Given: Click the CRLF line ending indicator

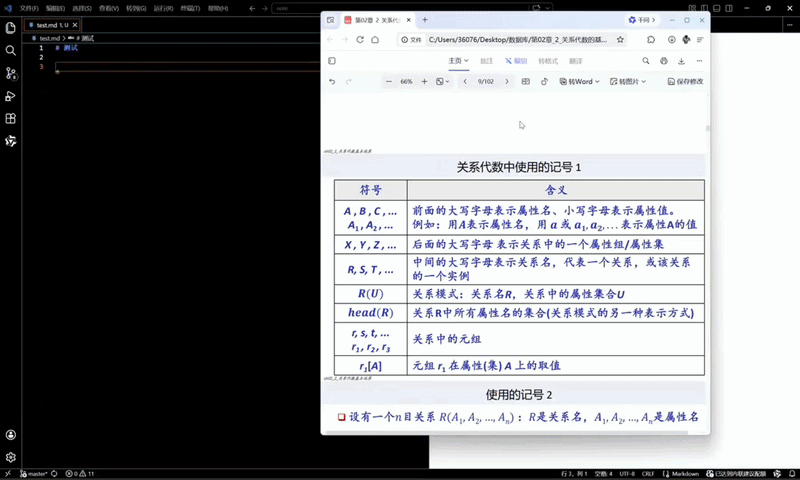Looking at the screenshot, I should point(648,473).
